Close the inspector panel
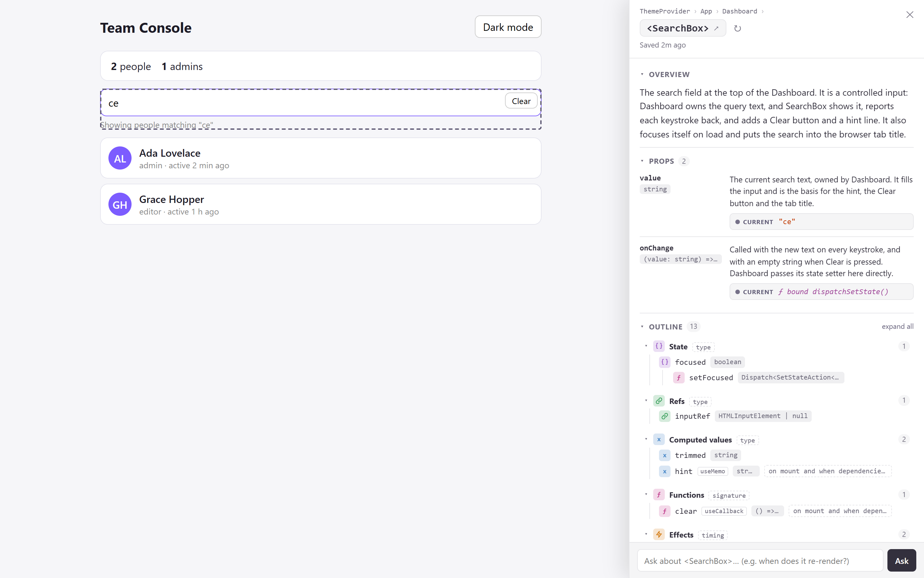 [910, 14]
